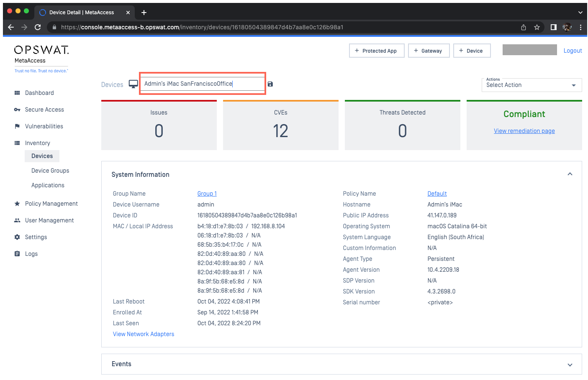Click the CVEs count card
This screenshot has height=380, width=588.
[x=281, y=125]
